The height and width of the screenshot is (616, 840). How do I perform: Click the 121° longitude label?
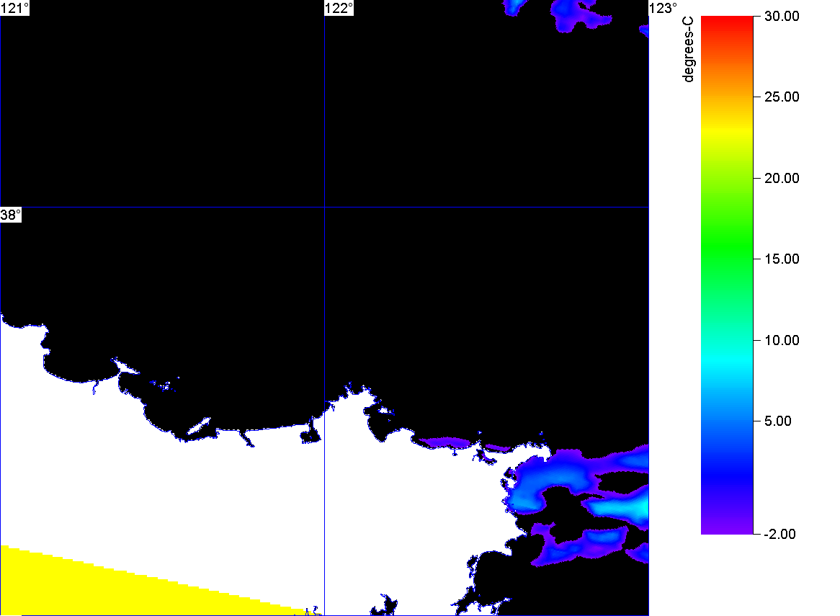coord(14,8)
